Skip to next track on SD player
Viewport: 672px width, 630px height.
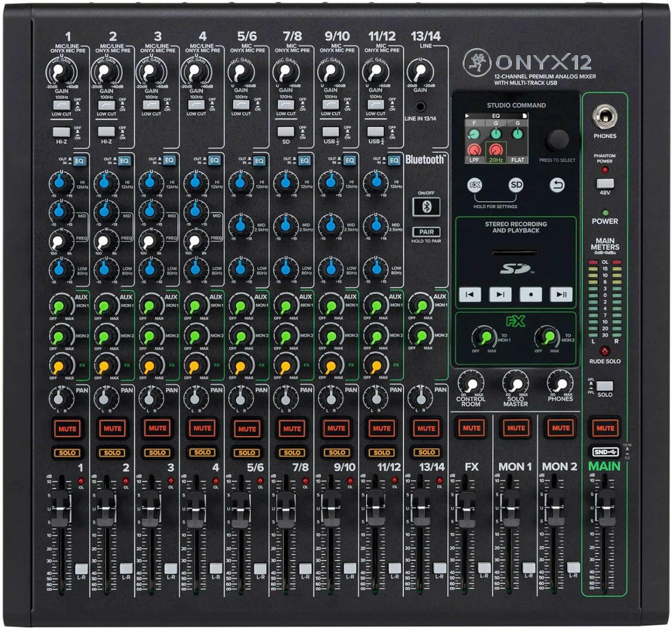pyautogui.click(x=500, y=294)
